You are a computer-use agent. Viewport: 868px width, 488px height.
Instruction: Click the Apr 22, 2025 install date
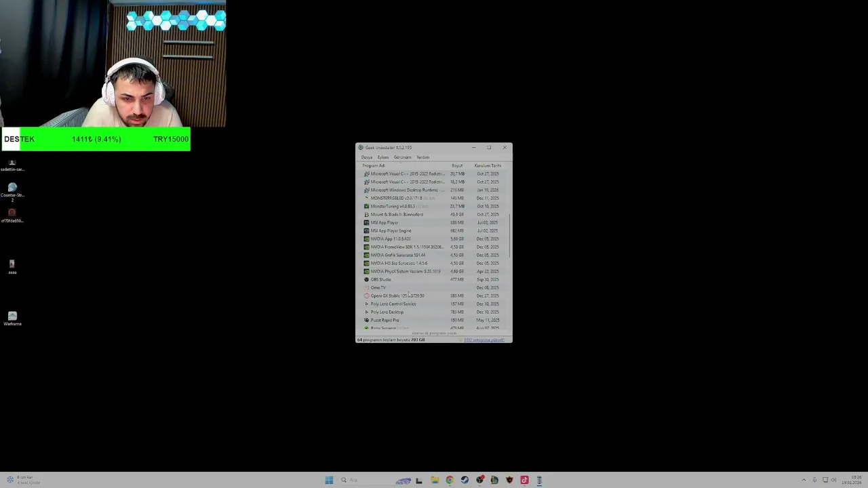tap(488, 271)
